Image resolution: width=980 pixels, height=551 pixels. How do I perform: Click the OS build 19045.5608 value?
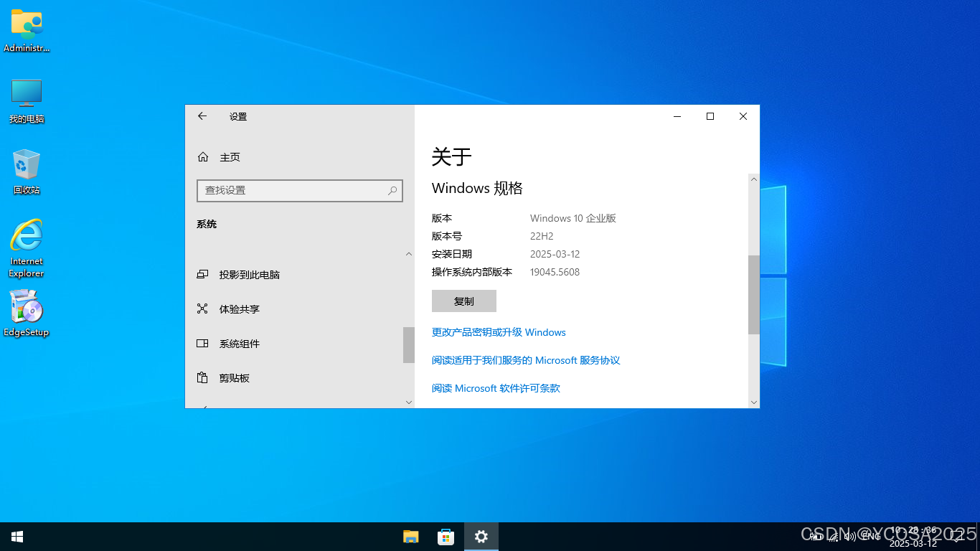[x=555, y=272]
